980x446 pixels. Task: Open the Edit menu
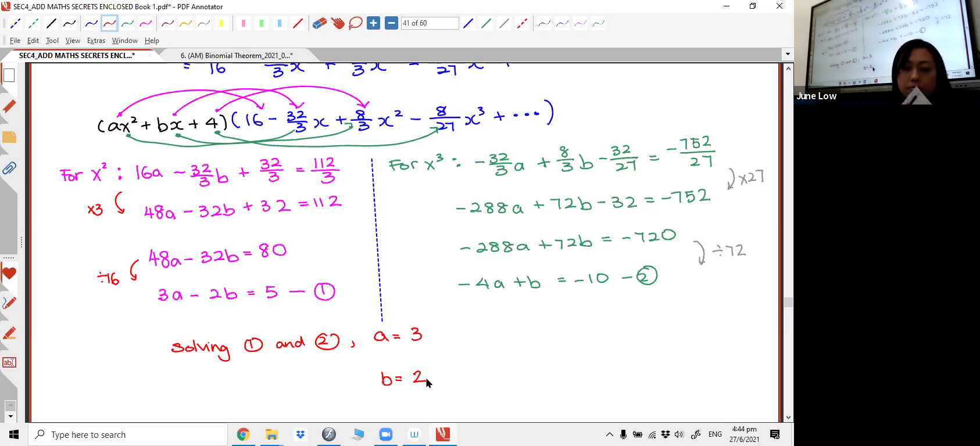pos(33,41)
